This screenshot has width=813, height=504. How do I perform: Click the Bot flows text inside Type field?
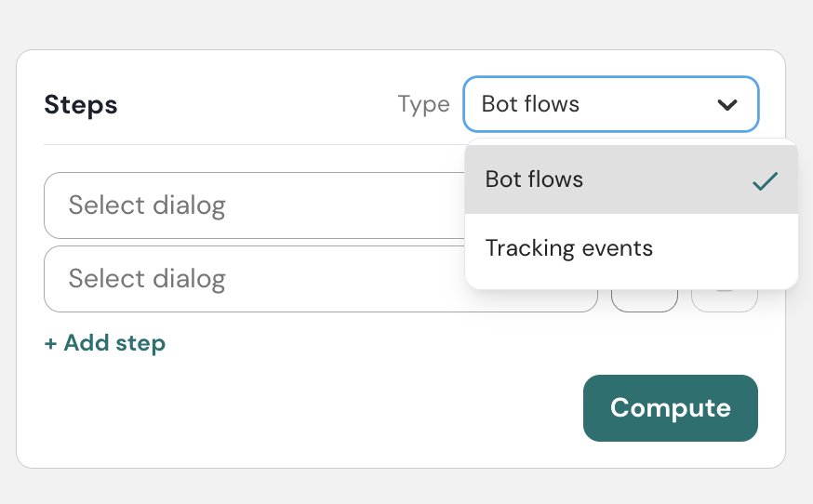(530, 104)
